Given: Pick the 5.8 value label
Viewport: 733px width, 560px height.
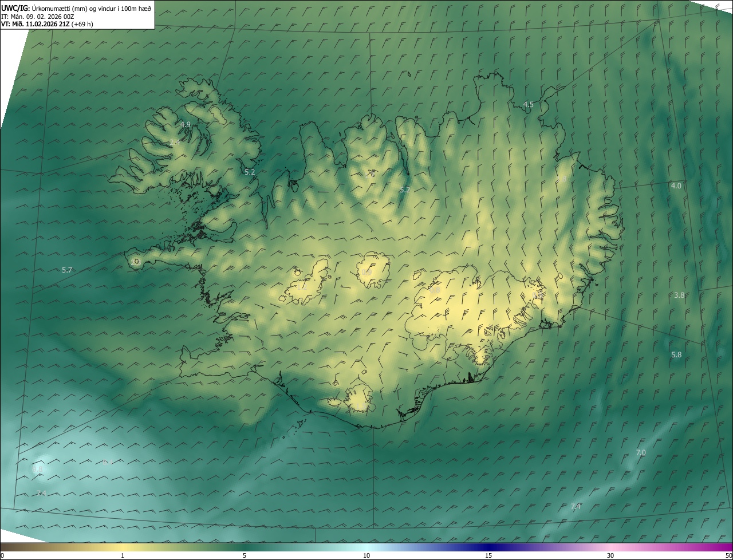Looking at the screenshot, I should click(676, 355).
